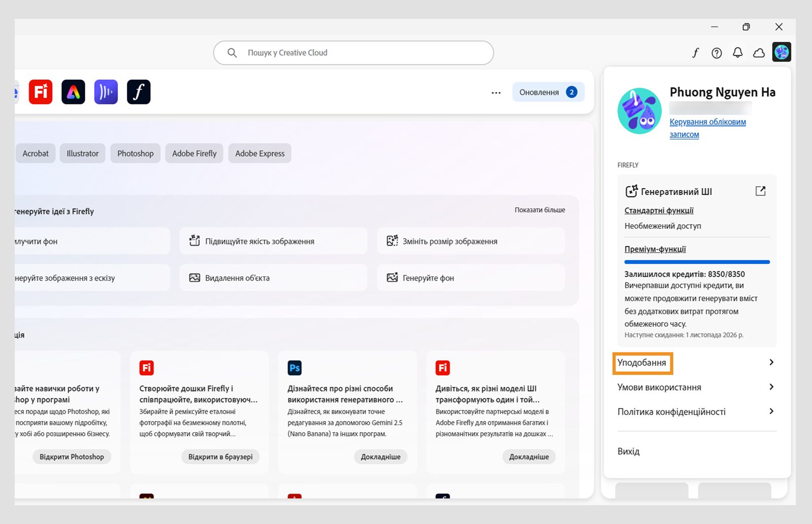Open the three-dot more apps menu
Screen dimensions: 812x524
coord(496,92)
